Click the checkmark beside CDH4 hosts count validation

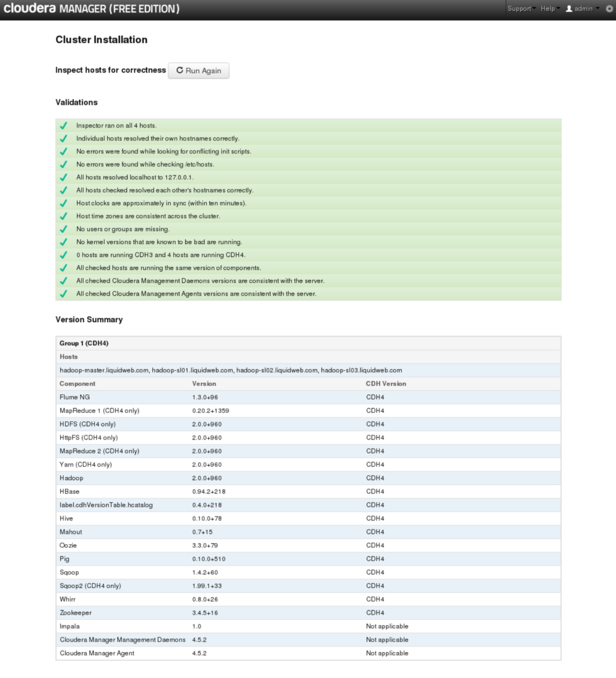point(63,255)
